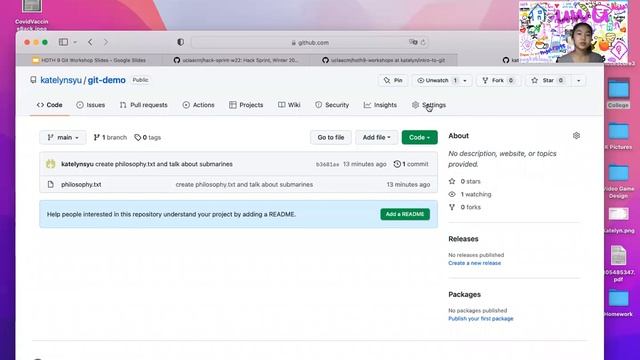Open the Actions tab
This screenshot has height=360, width=640.
pyautogui.click(x=198, y=105)
